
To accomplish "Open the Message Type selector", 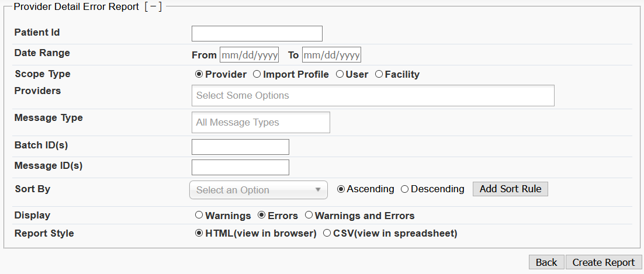I will (x=261, y=123).
